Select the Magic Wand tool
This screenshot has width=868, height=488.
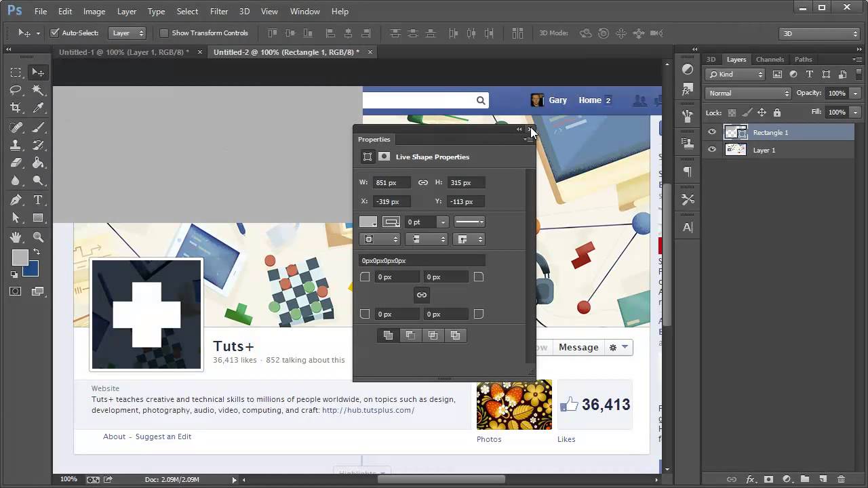click(38, 90)
